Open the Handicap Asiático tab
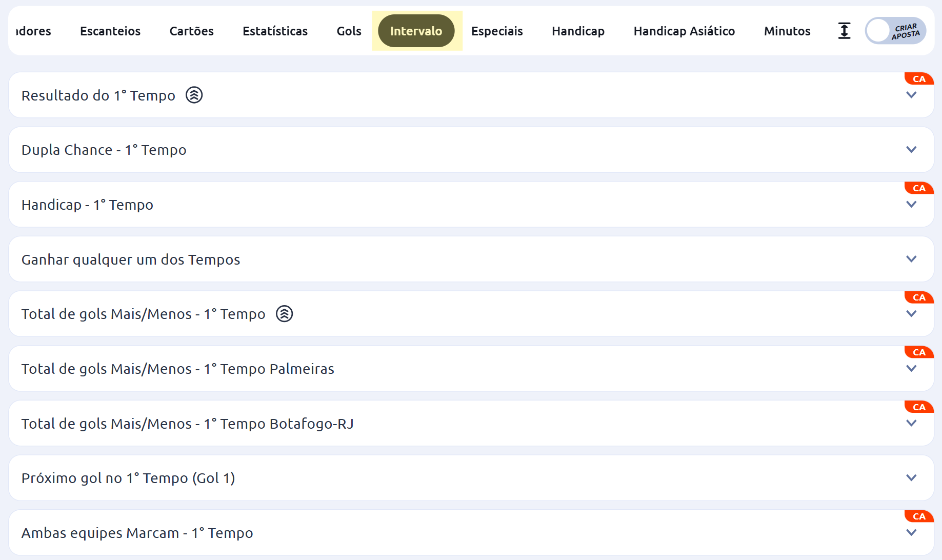Screen dimensions: 942x560 click(x=684, y=31)
